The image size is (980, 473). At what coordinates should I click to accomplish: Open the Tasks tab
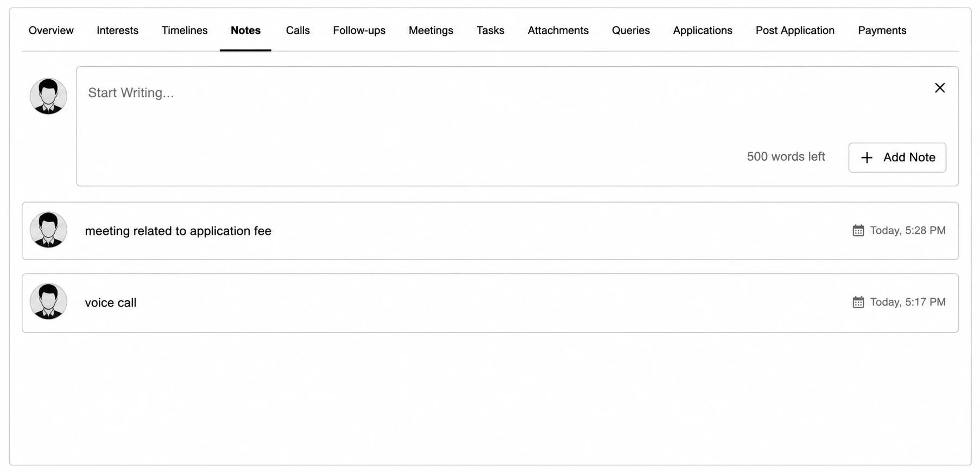click(490, 30)
